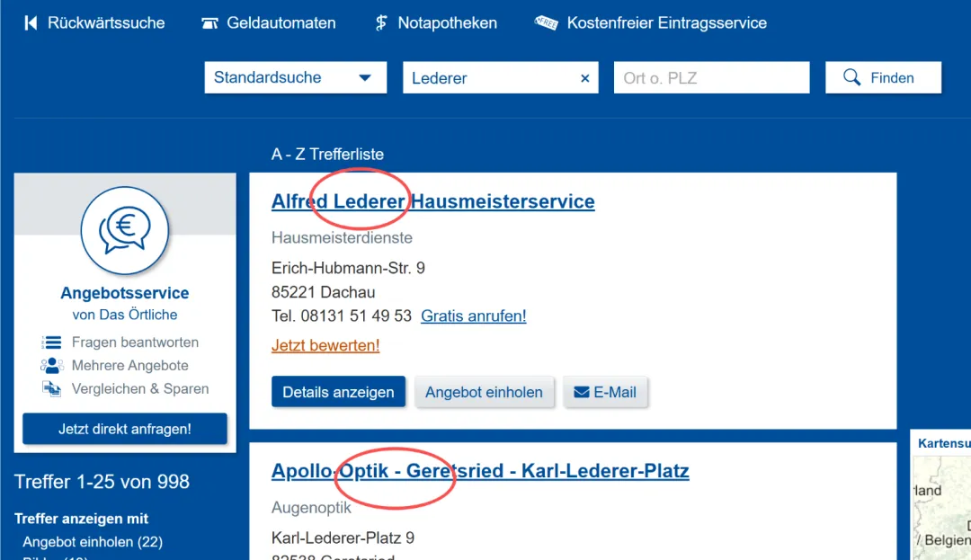Viewport: 971px width, 560px height.
Task: Focus the Ort o. PLZ field
Action: point(711,78)
